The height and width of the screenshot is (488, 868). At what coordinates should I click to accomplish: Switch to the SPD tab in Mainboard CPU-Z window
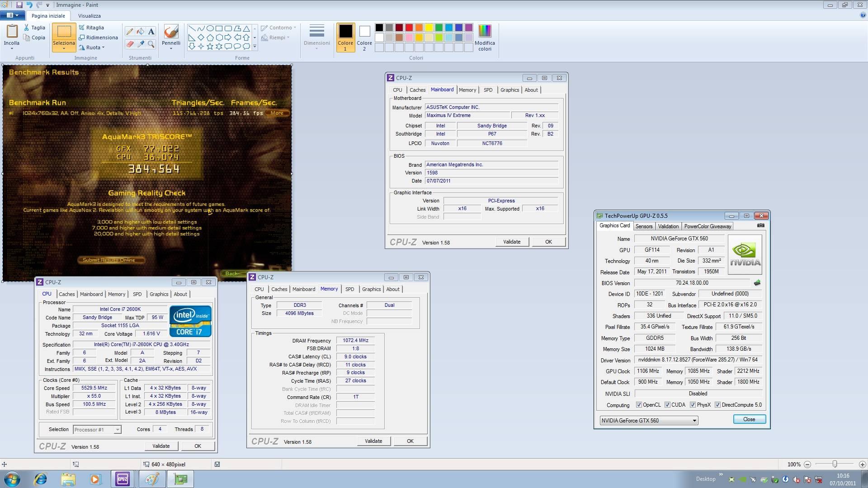click(x=488, y=90)
